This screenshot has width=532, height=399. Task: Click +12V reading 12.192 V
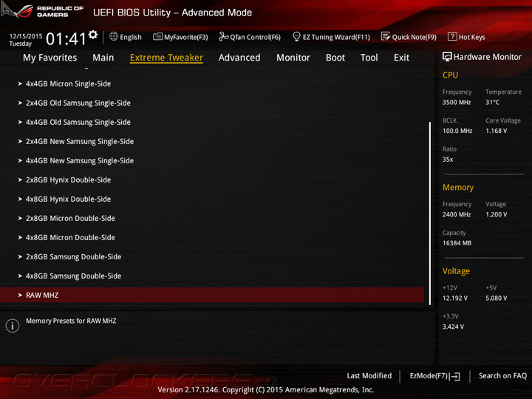tap(455, 299)
